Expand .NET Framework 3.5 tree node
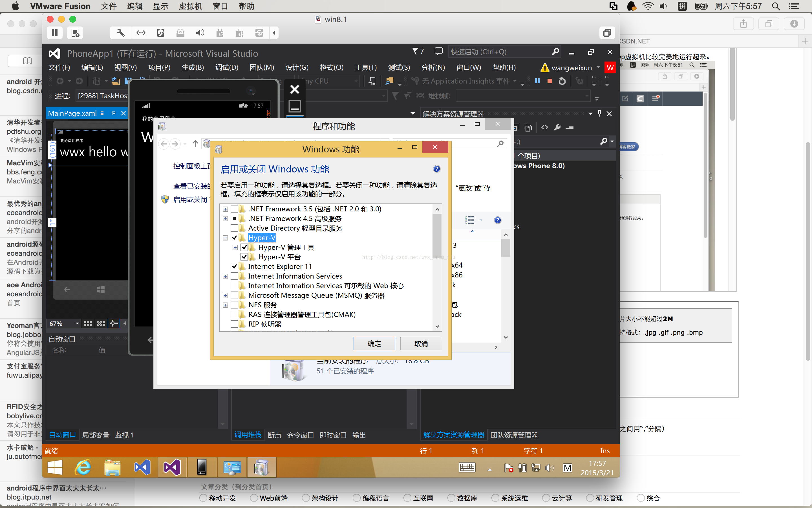Image resolution: width=812 pixels, height=508 pixels. pyautogui.click(x=225, y=209)
